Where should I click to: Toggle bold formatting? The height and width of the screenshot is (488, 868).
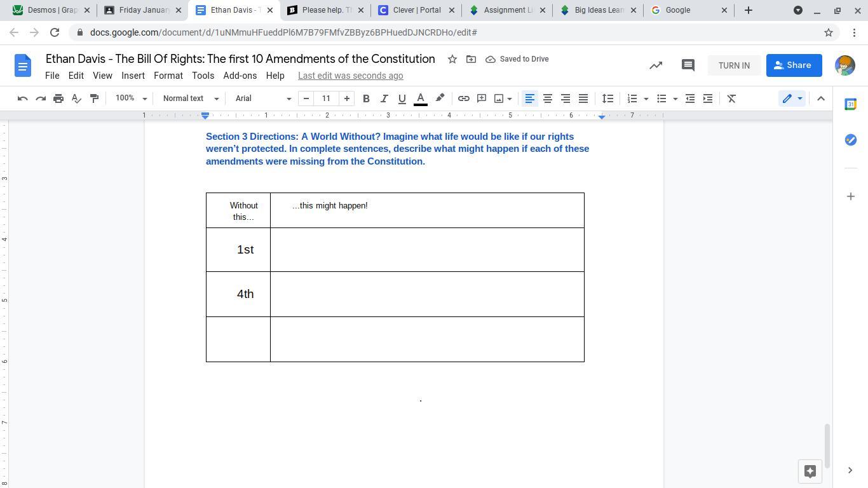point(366,98)
